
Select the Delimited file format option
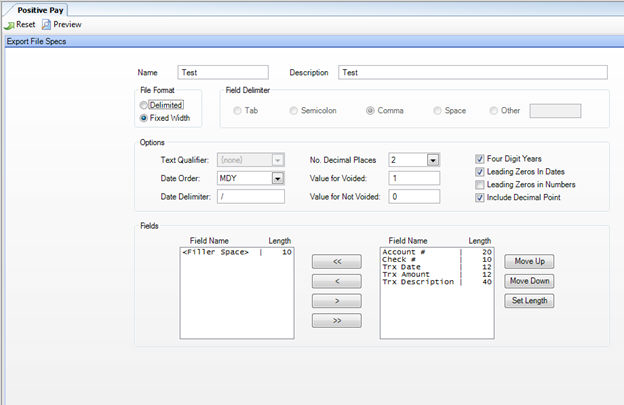(x=146, y=104)
